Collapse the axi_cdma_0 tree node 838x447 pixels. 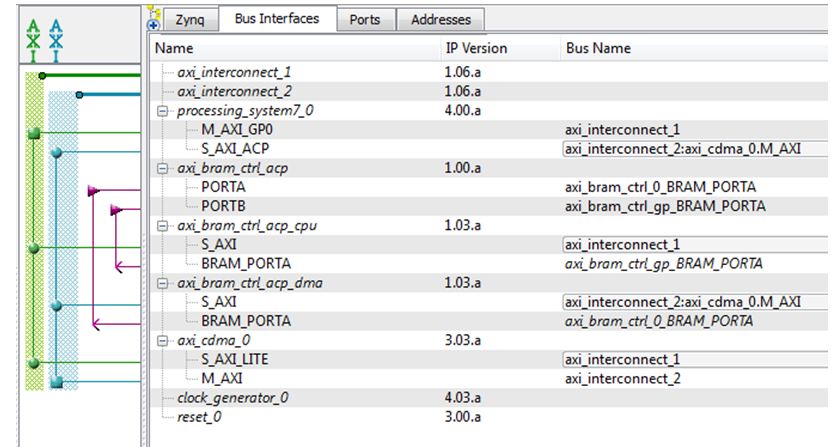point(162,341)
